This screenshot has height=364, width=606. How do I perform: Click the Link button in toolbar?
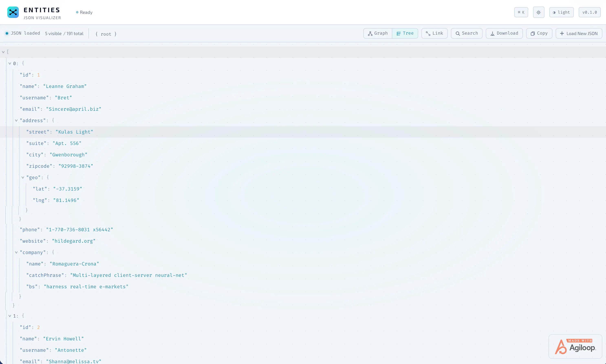(434, 33)
